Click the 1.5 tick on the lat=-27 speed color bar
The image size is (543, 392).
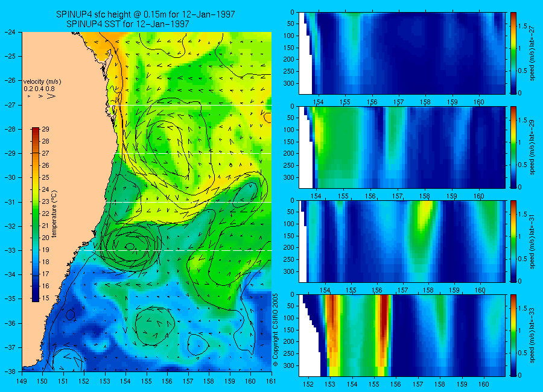[x=522, y=27]
